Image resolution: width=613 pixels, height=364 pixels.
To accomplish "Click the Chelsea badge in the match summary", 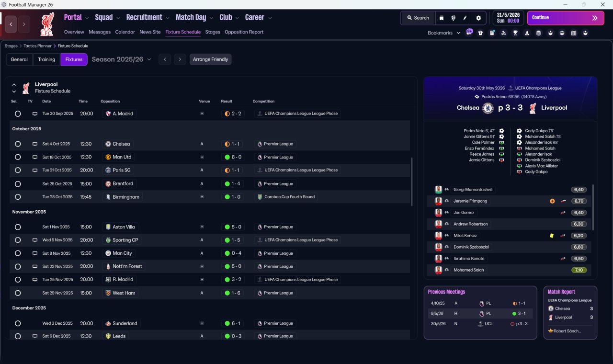I will [x=488, y=108].
